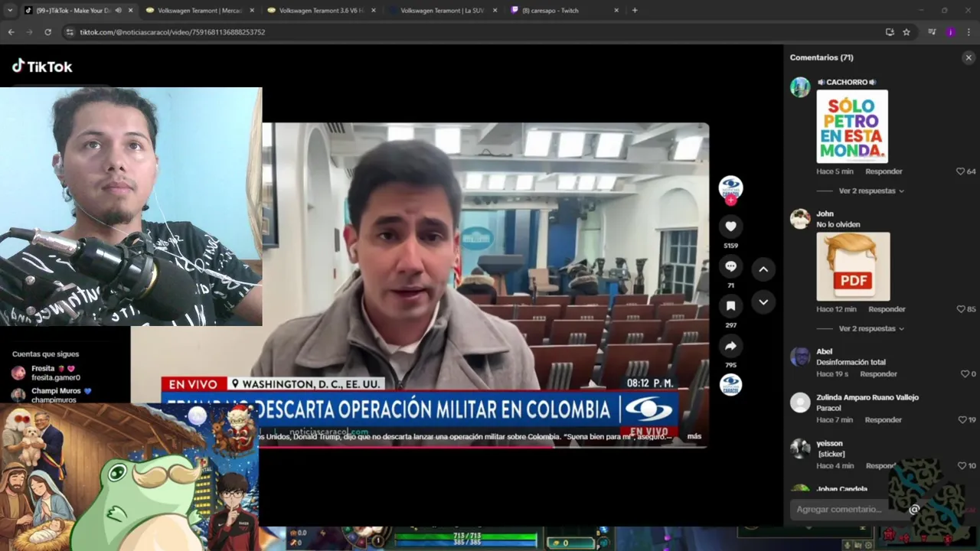Click the TikTok logo
Image resolution: width=980 pixels, height=551 pixels.
[x=42, y=67]
